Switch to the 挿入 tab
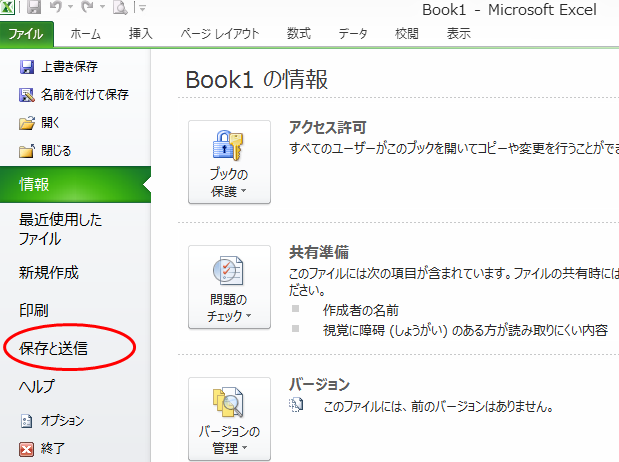This screenshot has width=619, height=462. click(141, 34)
